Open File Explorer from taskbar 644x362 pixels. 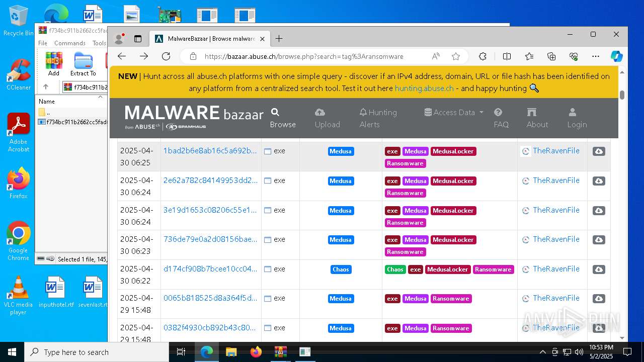231,352
